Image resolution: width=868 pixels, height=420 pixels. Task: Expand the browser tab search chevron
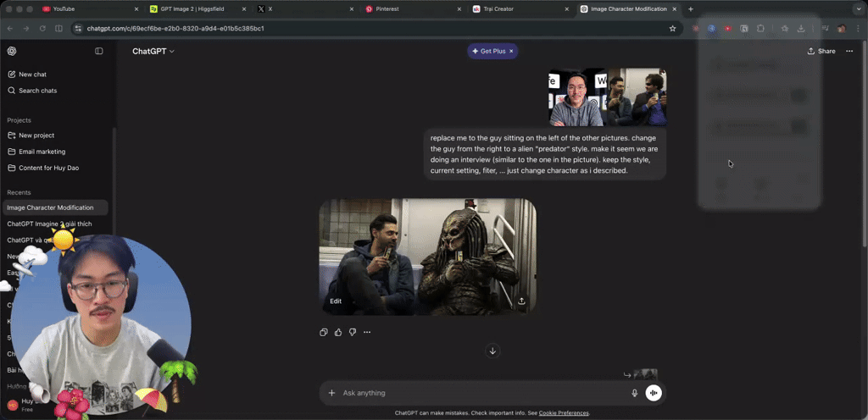click(858, 8)
